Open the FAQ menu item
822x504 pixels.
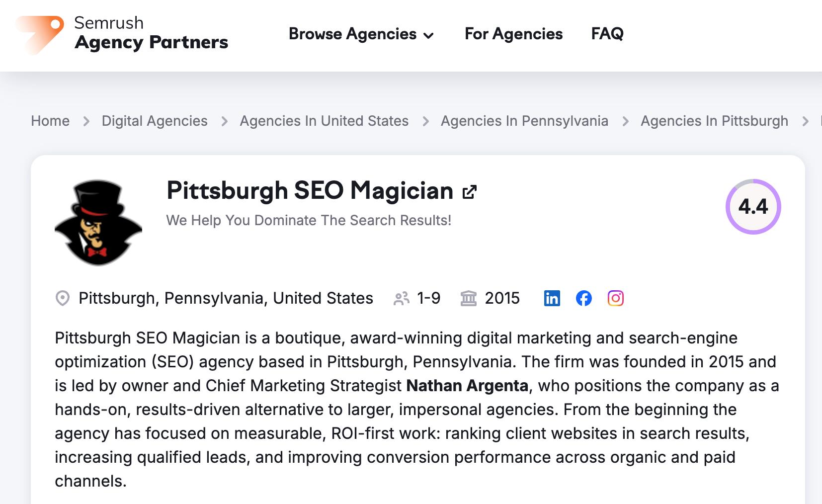coord(607,34)
